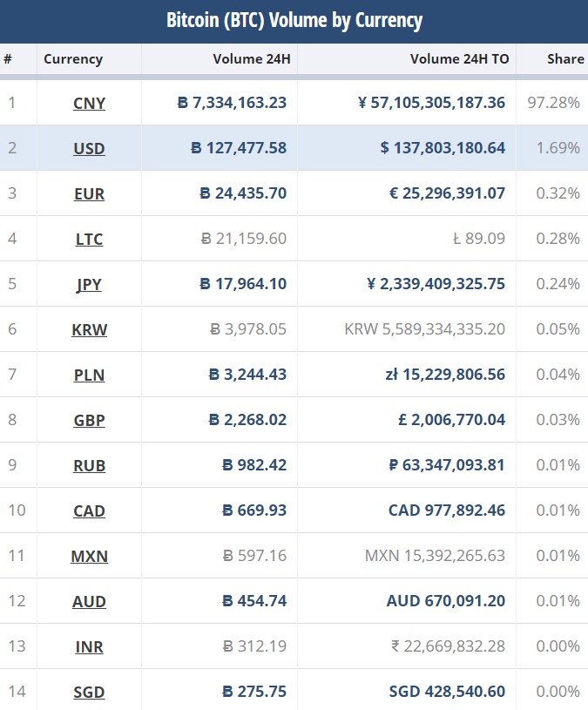Open the KRW currency link

coord(89,329)
